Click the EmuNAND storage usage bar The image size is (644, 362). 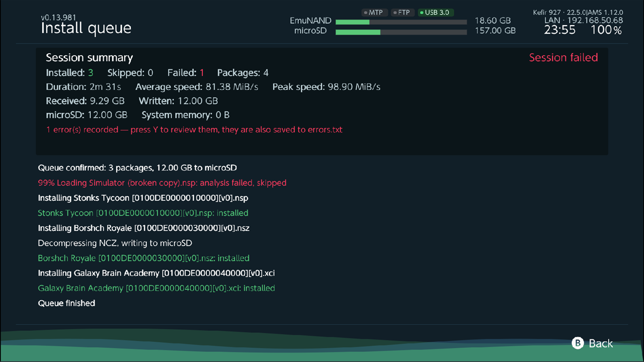401,22
